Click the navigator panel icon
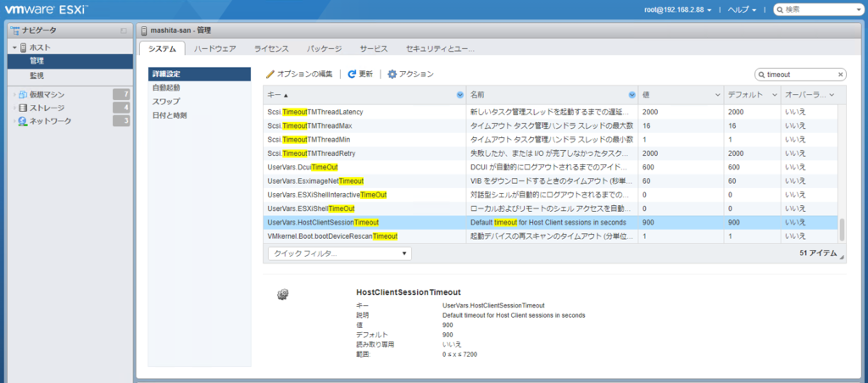 (x=14, y=30)
